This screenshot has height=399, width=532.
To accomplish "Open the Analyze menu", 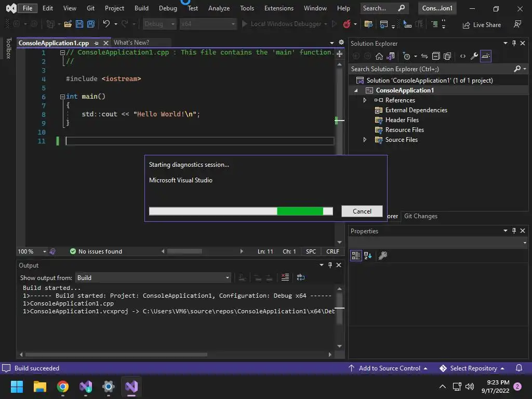I will (219, 8).
